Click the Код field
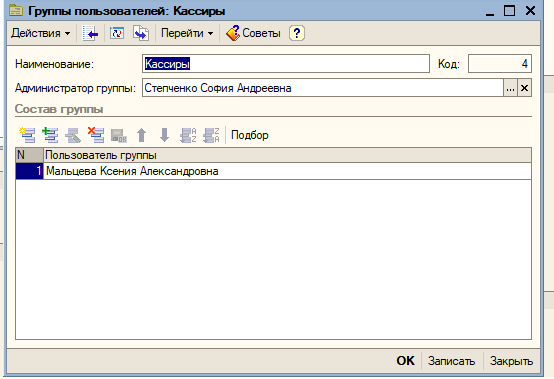 click(500, 64)
